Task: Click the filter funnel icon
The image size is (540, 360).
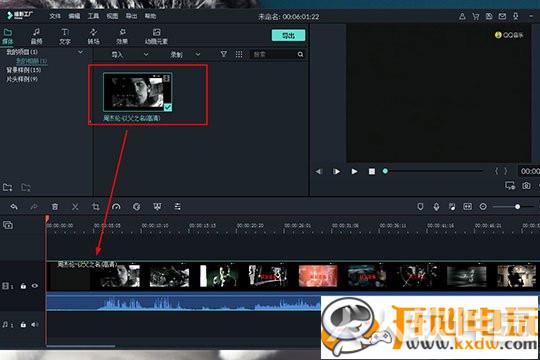Action: 224,54
